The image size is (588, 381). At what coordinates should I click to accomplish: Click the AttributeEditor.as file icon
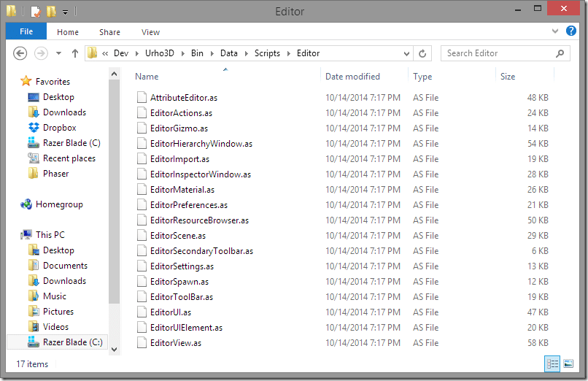click(142, 98)
